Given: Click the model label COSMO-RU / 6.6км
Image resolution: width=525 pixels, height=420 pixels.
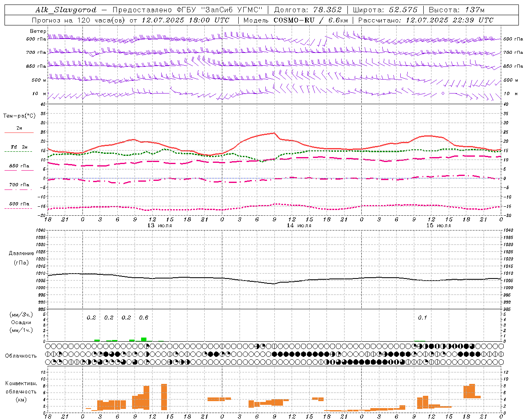Looking at the screenshot, I should (310, 20).
